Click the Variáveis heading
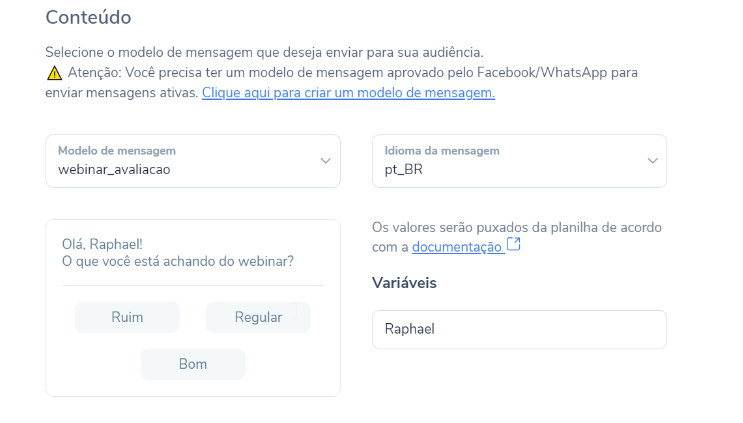Image resolution: width=743 pixels, height=423 pixels. tap(404, 283)
